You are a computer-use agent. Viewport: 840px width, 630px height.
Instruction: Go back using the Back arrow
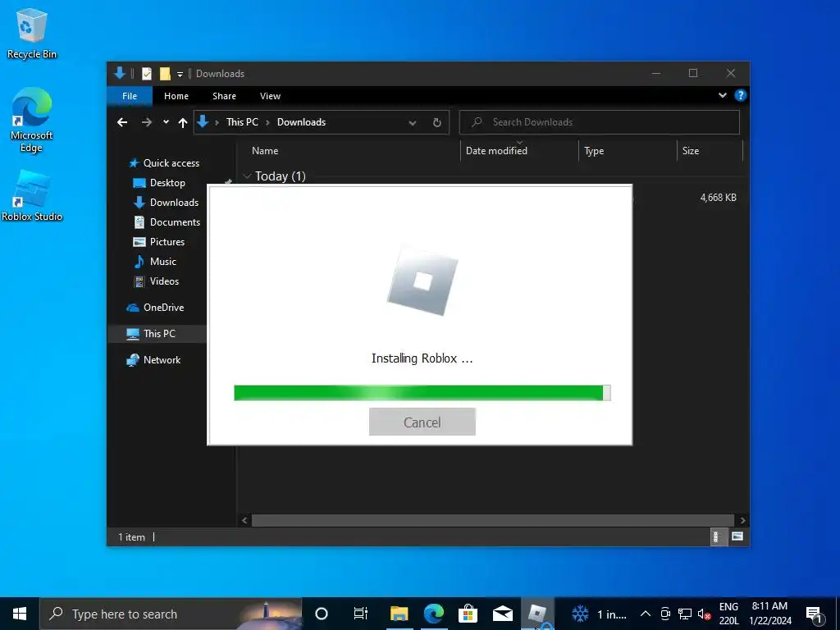122,122
